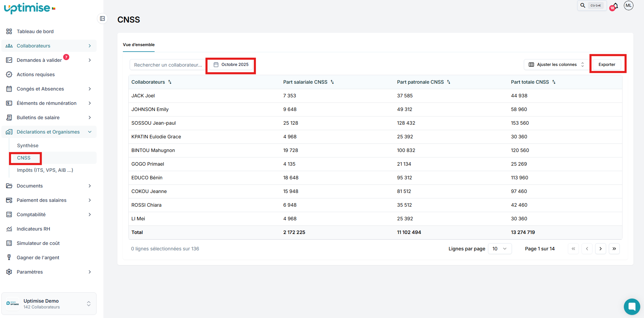This screenshot has height=318, width=644.
Task: Open the Uptimise Demo company switcher
Action: 49,304
